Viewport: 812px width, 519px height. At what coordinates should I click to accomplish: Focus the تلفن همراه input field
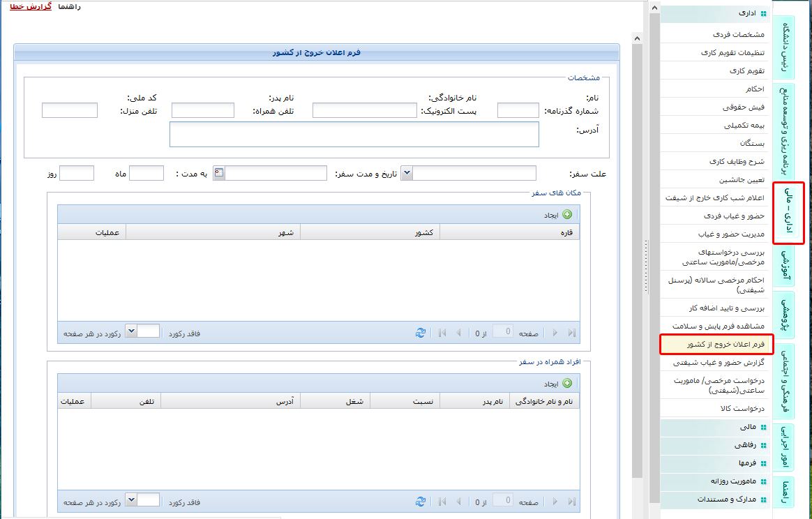(x=203, y=110)
